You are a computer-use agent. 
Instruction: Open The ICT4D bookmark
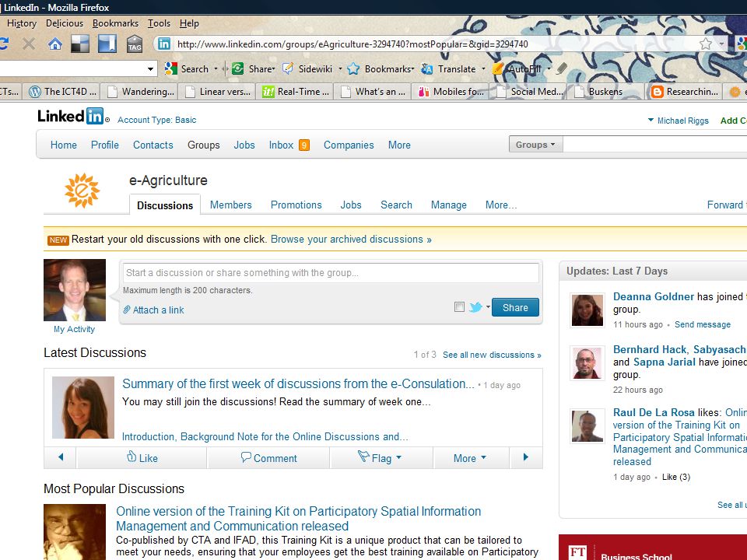[62, 92]
